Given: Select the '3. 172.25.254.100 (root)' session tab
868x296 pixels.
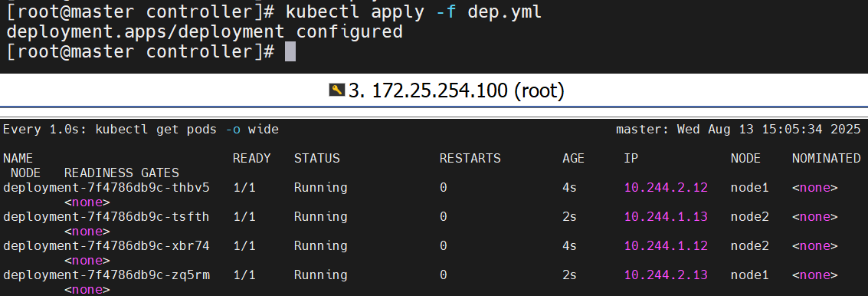Looking at the screenshot, I should click(x=447, y=90).
